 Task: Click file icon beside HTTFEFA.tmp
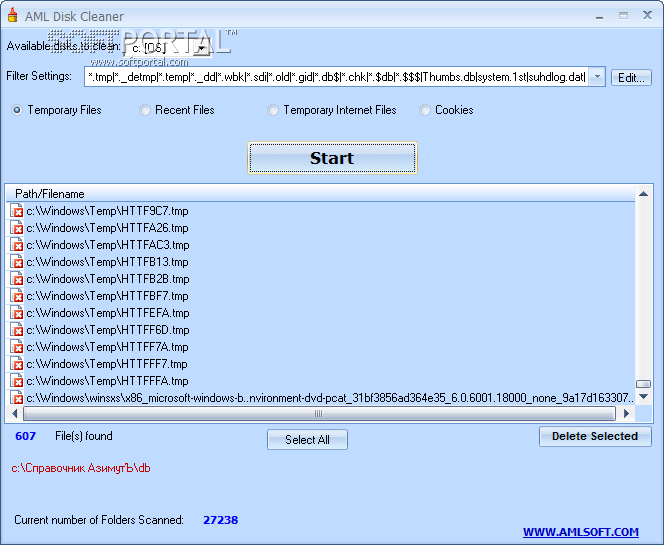pyautogui.click(x=17, y=312)
